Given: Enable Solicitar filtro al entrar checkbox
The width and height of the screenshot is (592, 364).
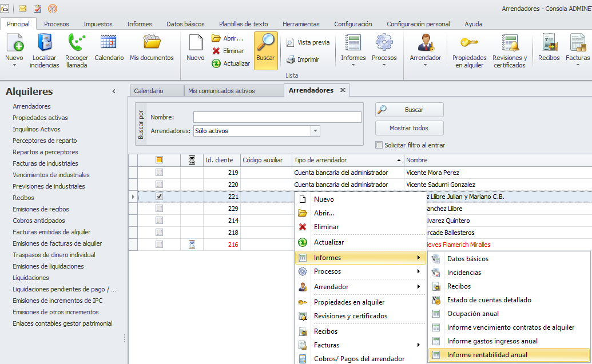Looking at the screenshot, I should pos(379,145).
